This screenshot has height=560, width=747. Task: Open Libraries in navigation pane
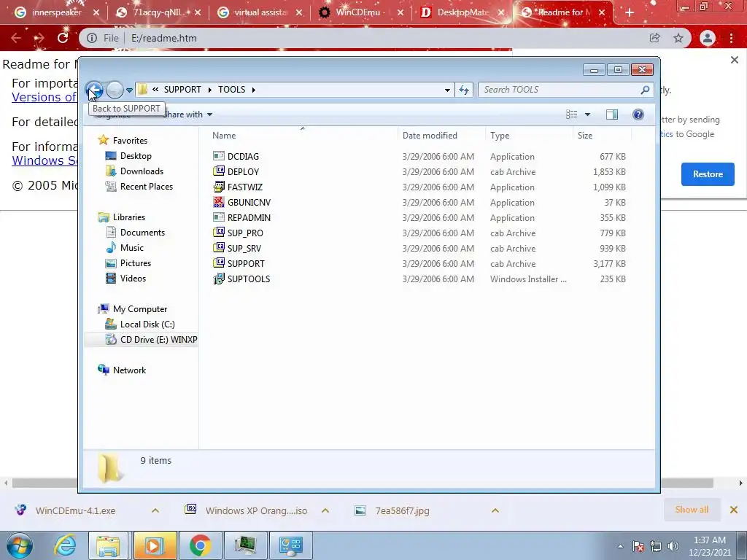pyautogui.click(x=128, y=217)
